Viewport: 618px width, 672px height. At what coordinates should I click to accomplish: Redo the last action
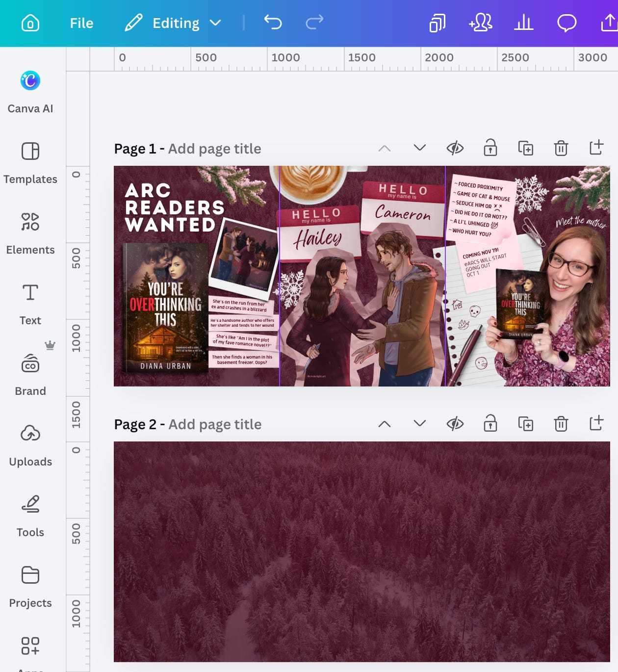pyautogui.click(x=314, y=22)
